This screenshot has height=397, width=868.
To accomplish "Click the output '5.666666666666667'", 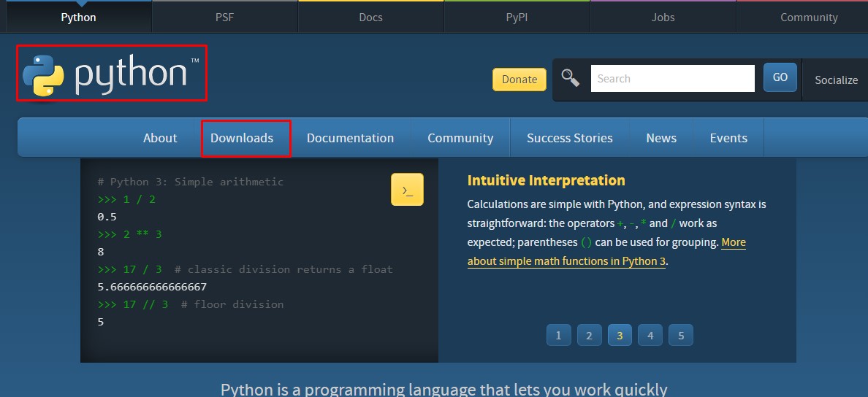I will click(152, 287).
